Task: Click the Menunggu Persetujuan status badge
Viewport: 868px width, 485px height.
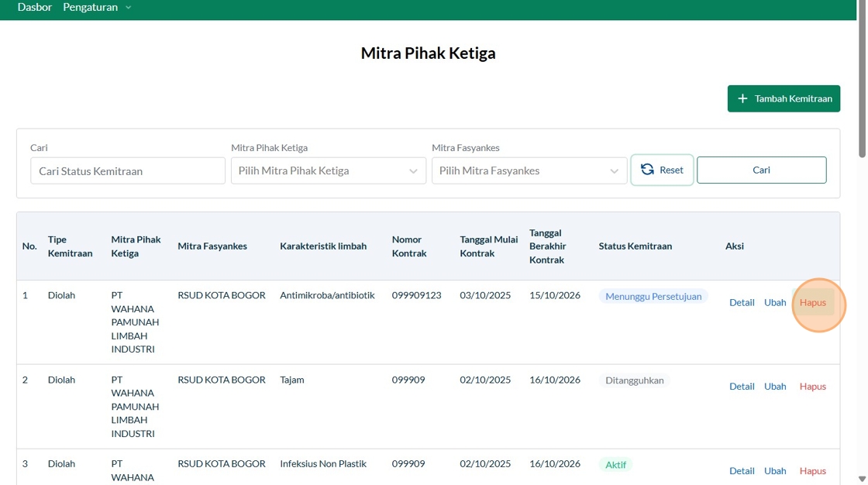Action: click(653, 296)
